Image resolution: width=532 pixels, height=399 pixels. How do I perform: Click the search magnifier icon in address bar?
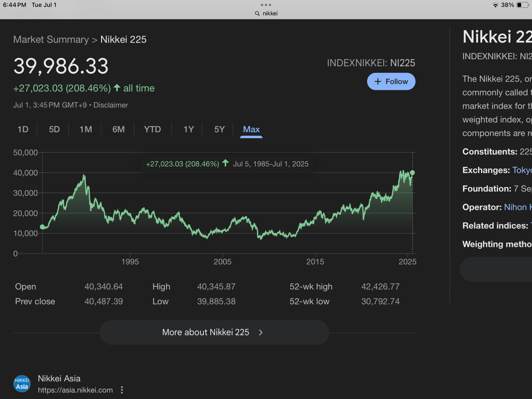pyautogui.click(x=257, y=14)
